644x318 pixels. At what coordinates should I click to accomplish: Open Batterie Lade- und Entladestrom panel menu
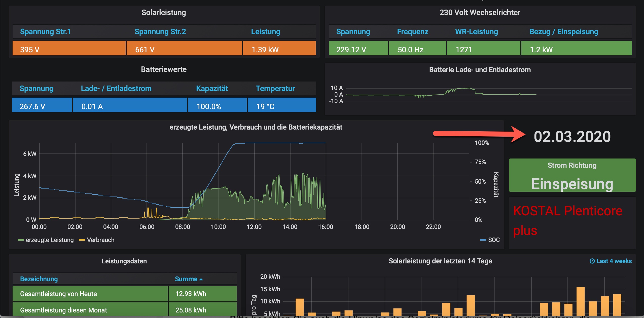[480, 70]
